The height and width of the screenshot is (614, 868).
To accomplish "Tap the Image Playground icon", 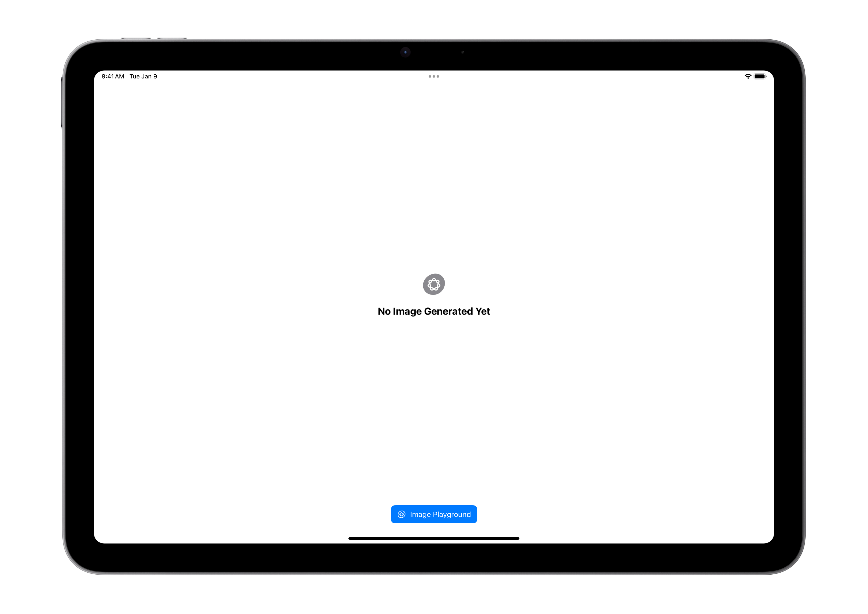I will pos(401,514).
